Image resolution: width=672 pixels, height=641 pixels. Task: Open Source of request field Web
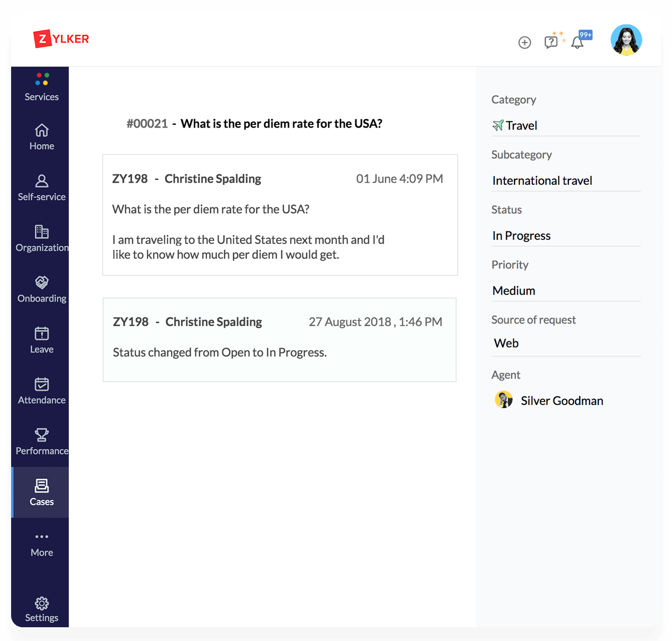pos(566,343)
